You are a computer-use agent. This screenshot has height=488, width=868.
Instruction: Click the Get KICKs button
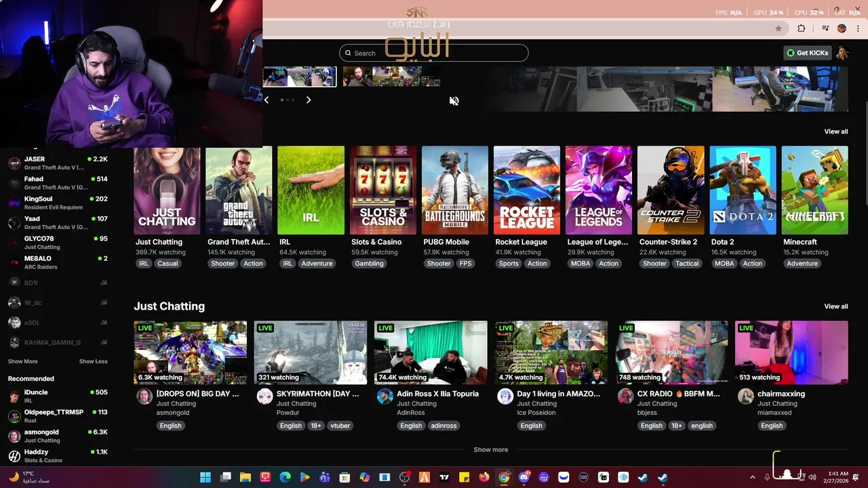click(807, 53)
